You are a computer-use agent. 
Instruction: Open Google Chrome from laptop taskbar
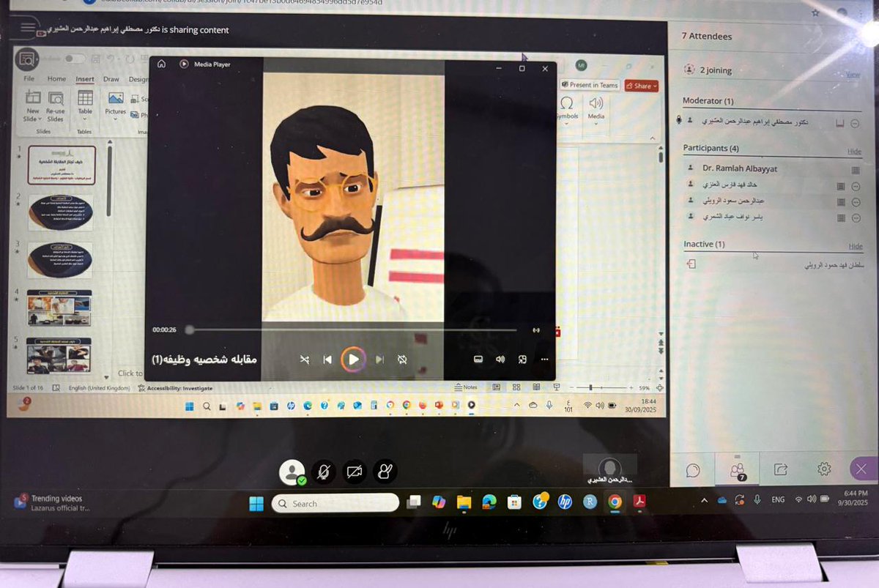(x=615, y=502)
